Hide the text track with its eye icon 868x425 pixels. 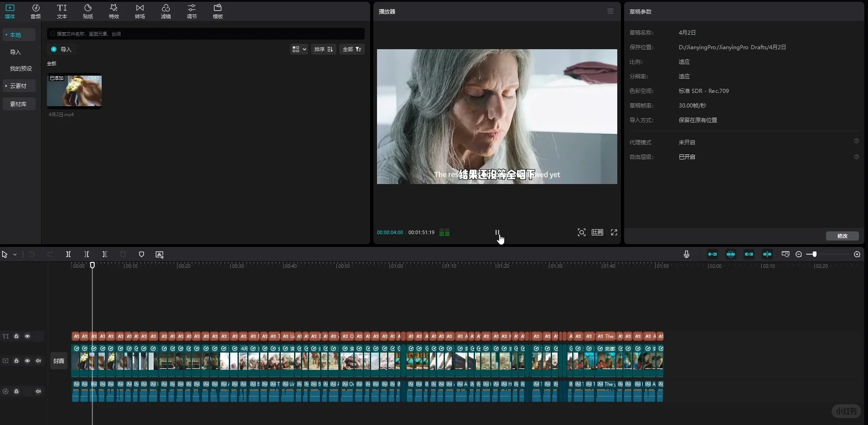(x=27, y=336)
